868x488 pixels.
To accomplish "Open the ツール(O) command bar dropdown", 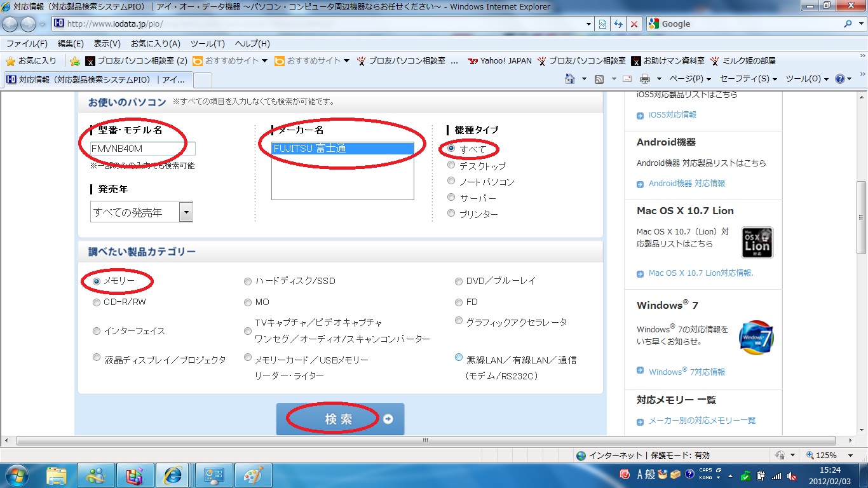I will 807,79.
